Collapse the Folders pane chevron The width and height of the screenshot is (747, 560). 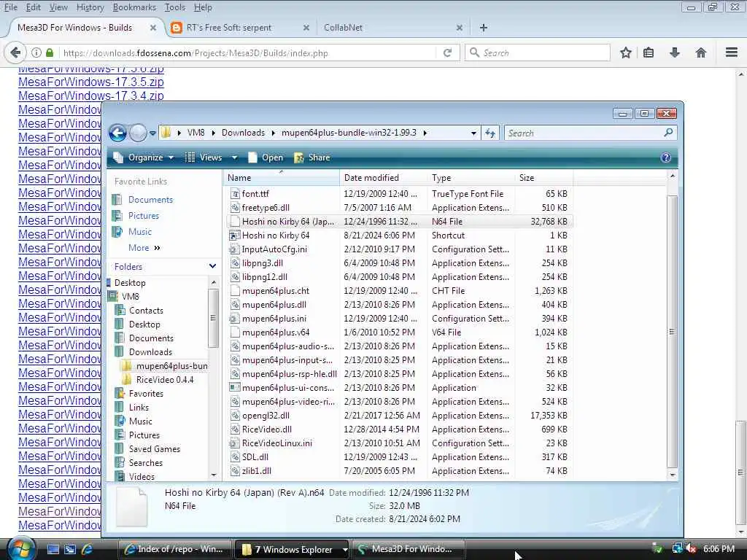[212, 266]
